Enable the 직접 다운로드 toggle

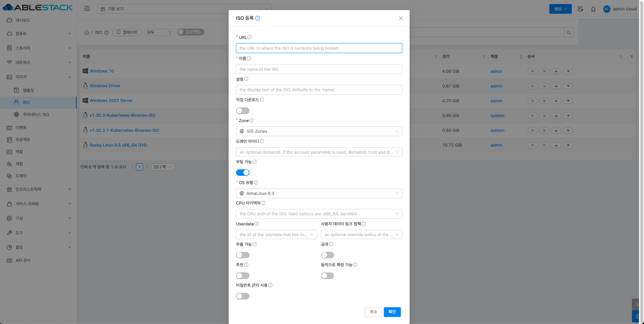[x=242, y=111]
